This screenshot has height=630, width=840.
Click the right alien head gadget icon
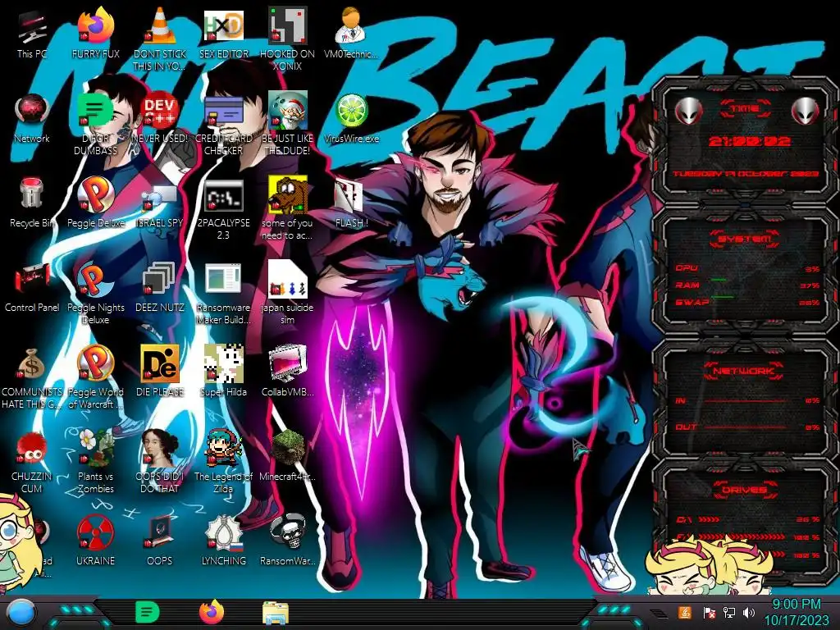pos(806,111)
